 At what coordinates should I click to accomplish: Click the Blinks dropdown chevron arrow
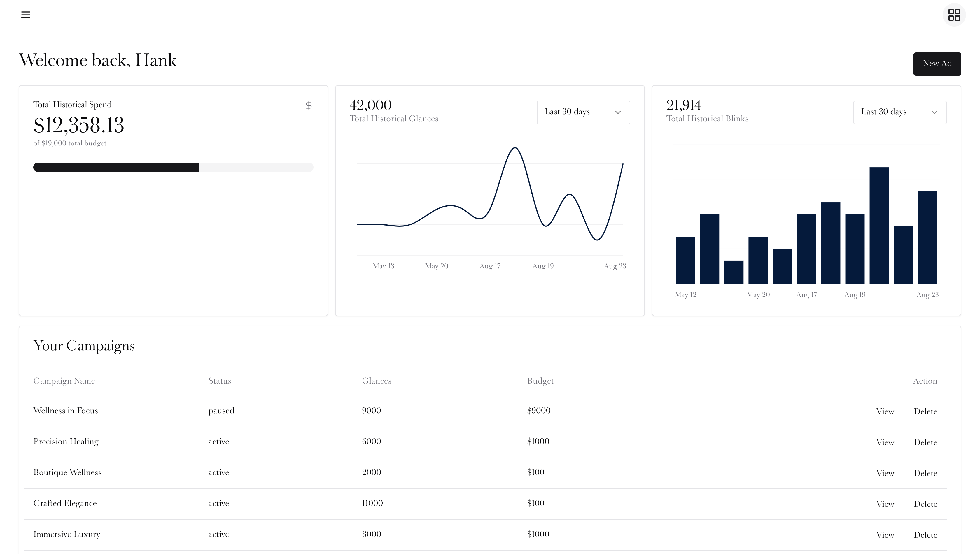coord(934,112)
